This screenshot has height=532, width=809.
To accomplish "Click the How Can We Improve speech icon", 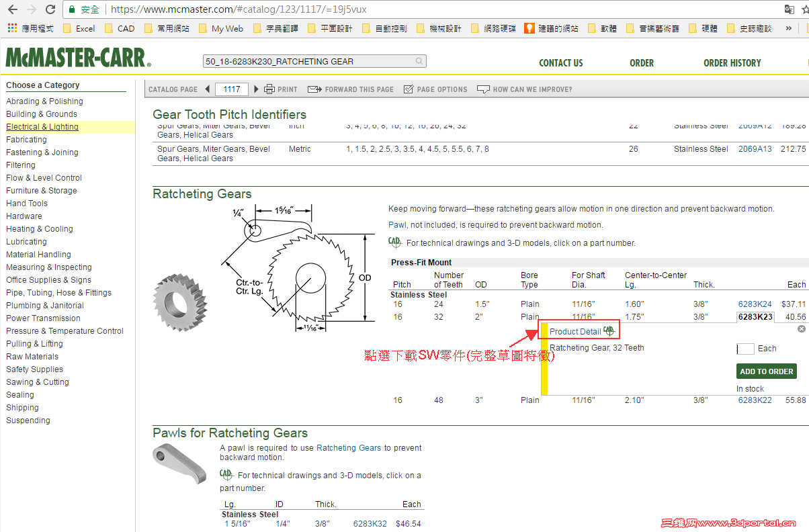I will point(483,89).
